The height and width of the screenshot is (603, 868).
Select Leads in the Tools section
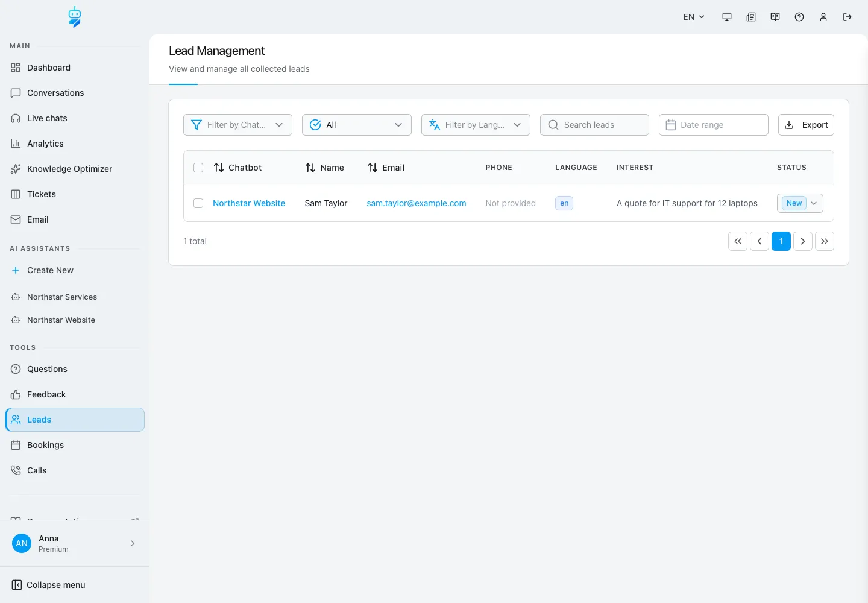pos(75,420)
